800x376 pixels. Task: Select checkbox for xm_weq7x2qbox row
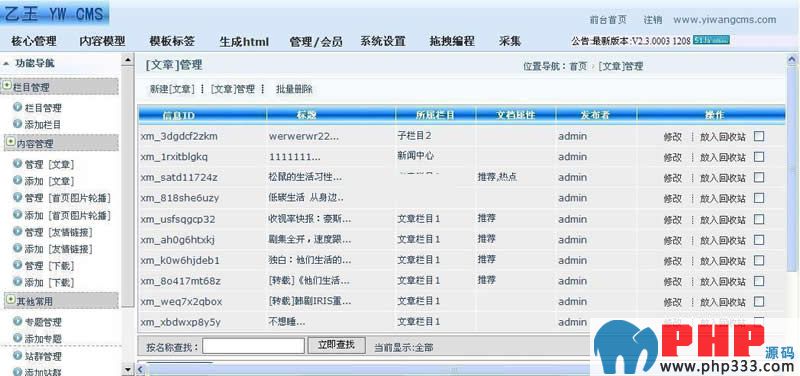(x=759, y=302)
